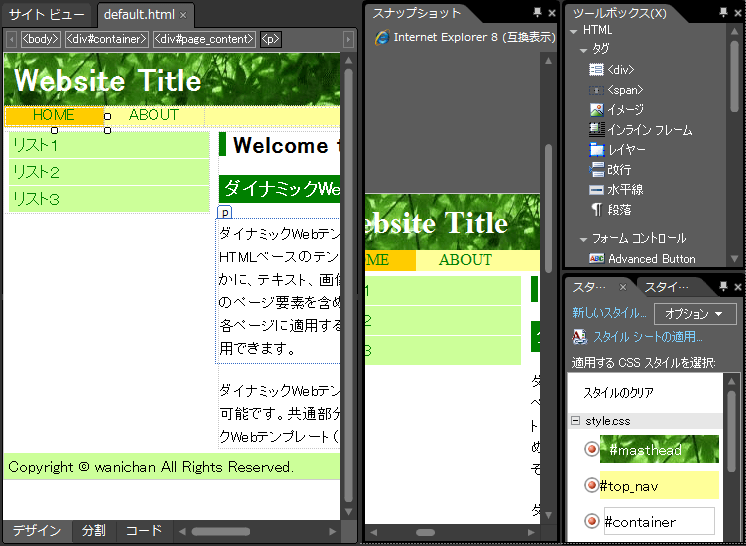The width and height of the screenshot is (746, 546).
Task: Click the #top_nav yellow style swatch
Action: [659, 485]
